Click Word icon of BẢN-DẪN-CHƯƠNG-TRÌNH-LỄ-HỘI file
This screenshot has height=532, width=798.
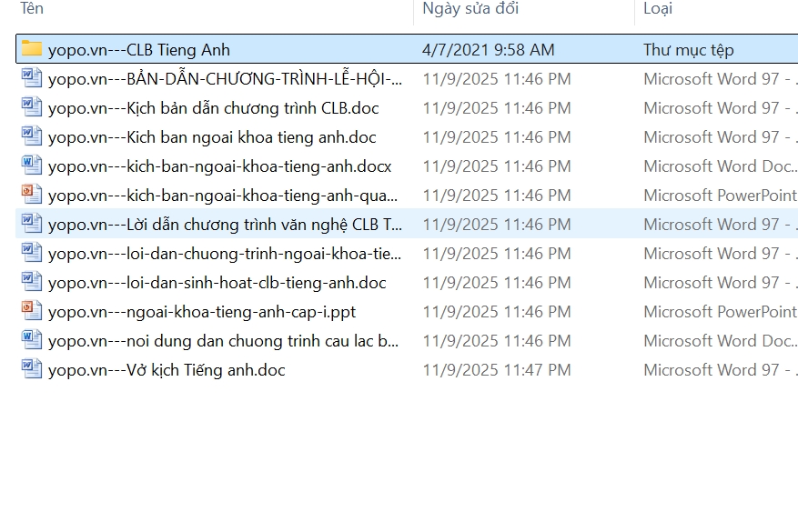pos(32,78)
